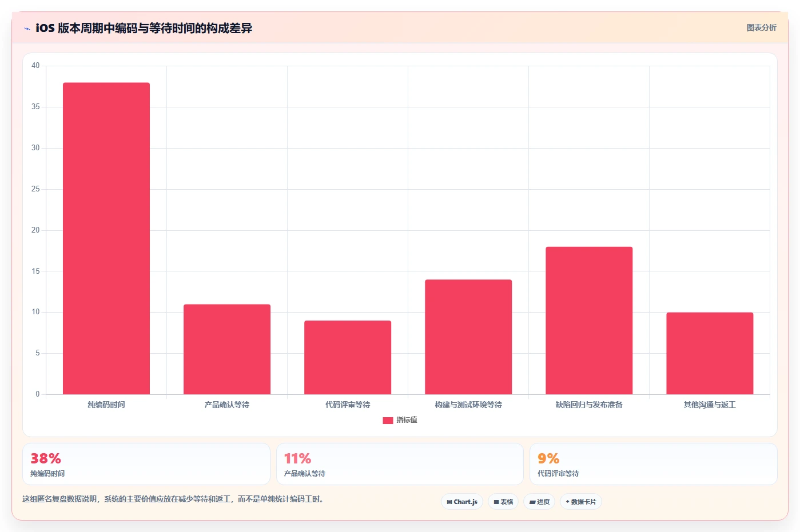This screenshot has height=532, width=800.
Task: Click the 指标值 legend label
Action: [407, 420]
